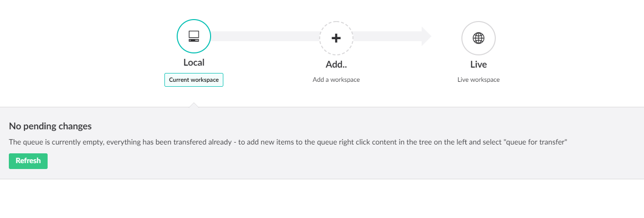Click the "No pending changes" heading
644x218 pixels.
click(x=50, y=126)
